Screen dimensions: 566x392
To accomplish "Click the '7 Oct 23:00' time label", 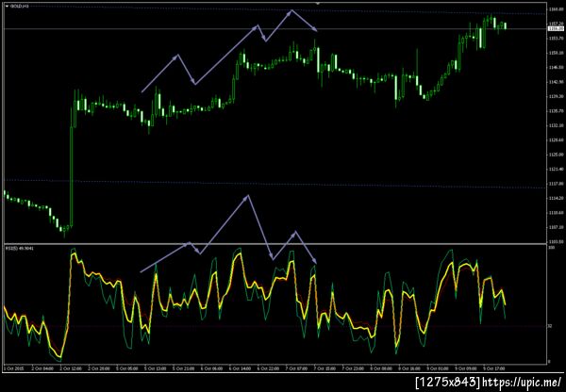I will (353, 369).
